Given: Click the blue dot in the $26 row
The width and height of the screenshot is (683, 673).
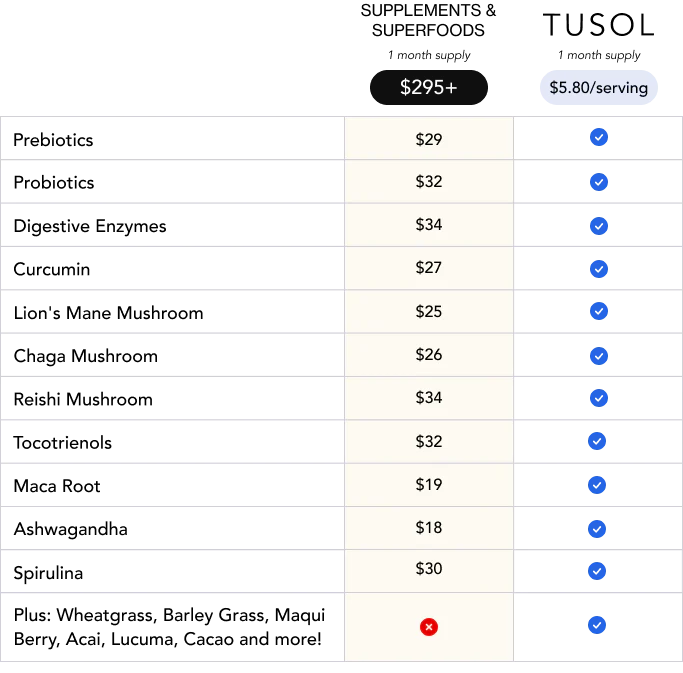Looking at the screenshot, I should click(x=598, y=355).
